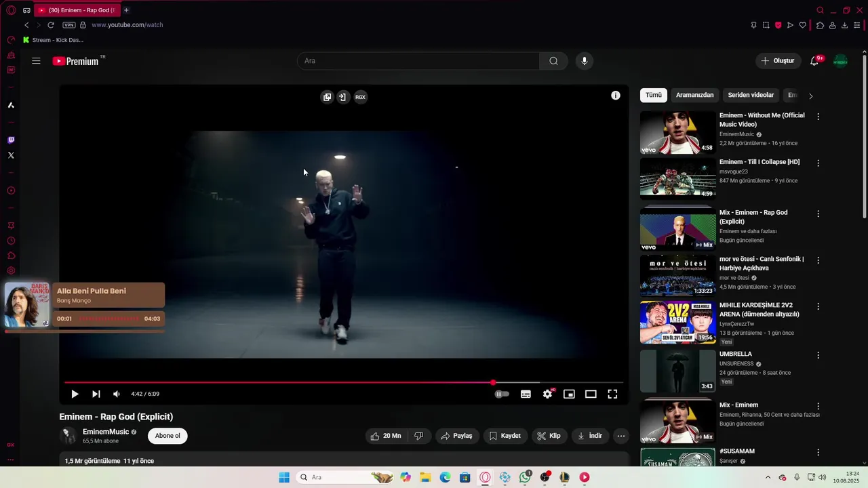Open Stream - Kick Dashboard bookmark

(54, 40)
